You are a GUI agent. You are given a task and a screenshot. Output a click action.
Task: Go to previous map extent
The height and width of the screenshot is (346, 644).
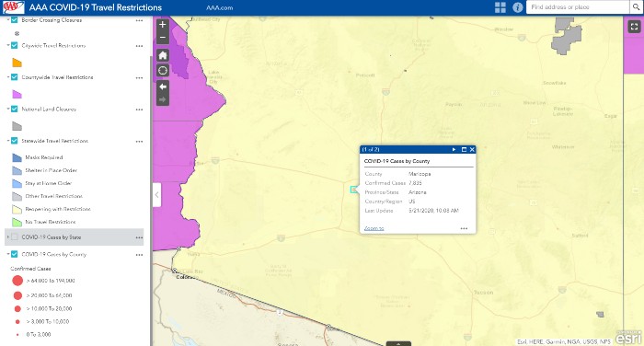click(163, 86)
